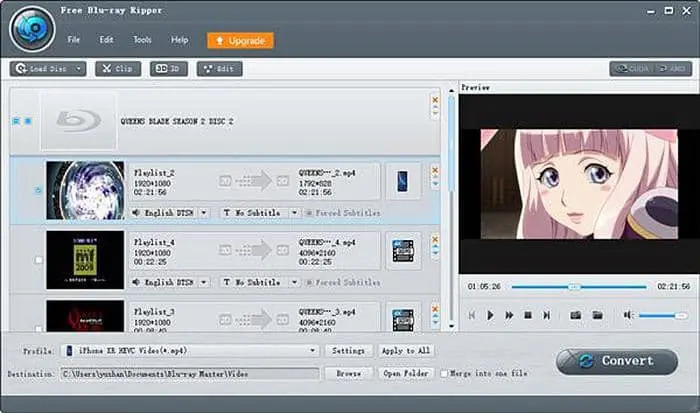Toggle CUDA acceleration button

pos(632,69)
